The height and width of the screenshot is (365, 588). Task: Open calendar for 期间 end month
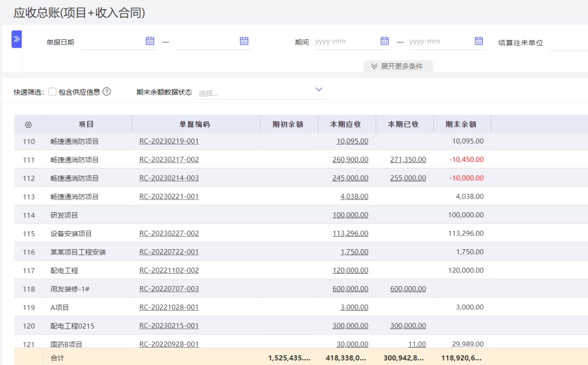click(479, 41)
